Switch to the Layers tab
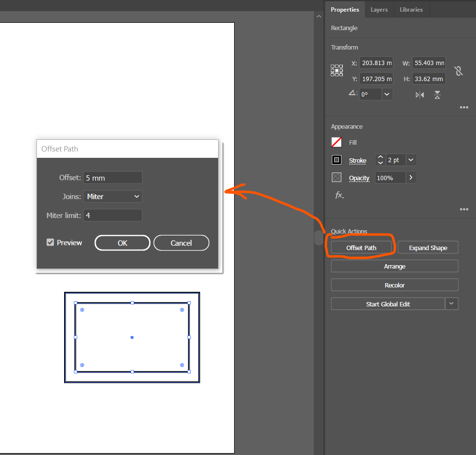 [379, 9]
